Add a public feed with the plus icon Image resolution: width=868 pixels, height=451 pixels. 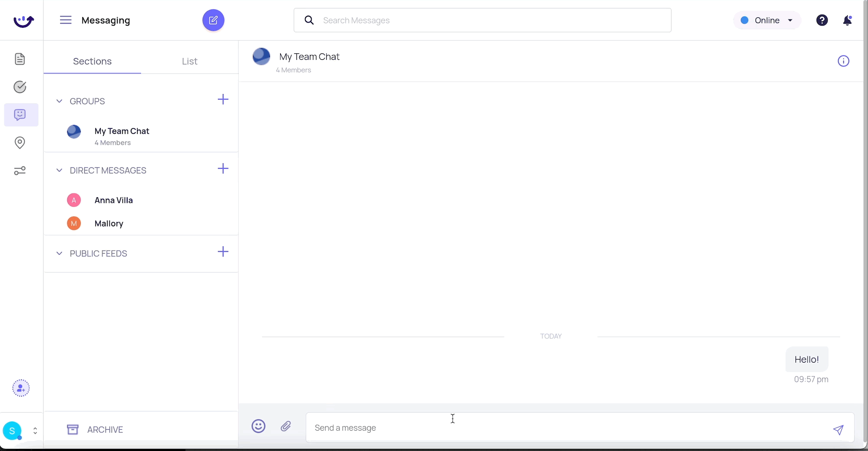[x=223, y=252]
